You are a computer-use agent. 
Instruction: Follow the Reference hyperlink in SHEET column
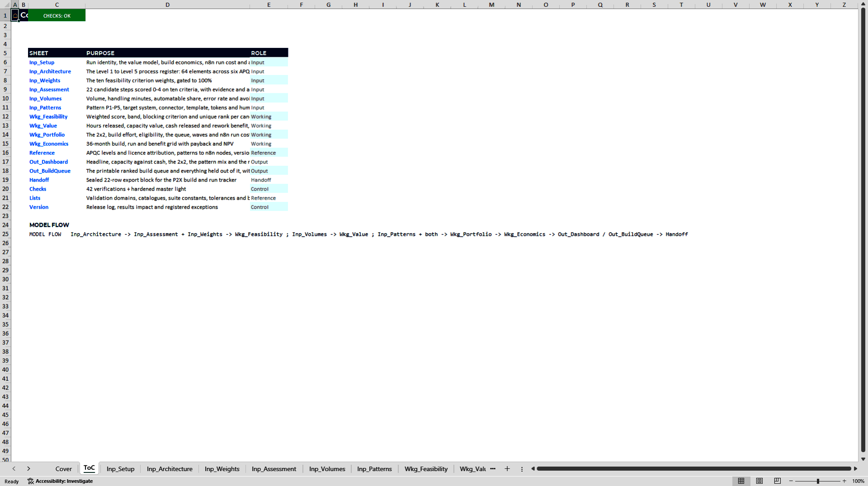[x=42, y=153]
